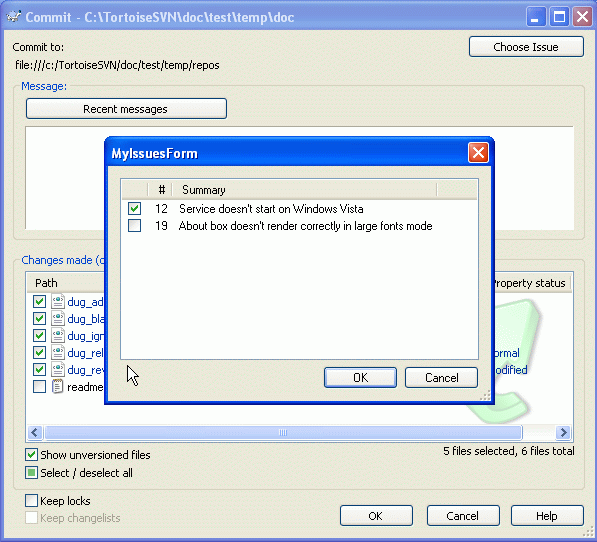This screenshot has width=597, height=542.
Task: Click the dug_ign file icon
Action: pos(57,335)
